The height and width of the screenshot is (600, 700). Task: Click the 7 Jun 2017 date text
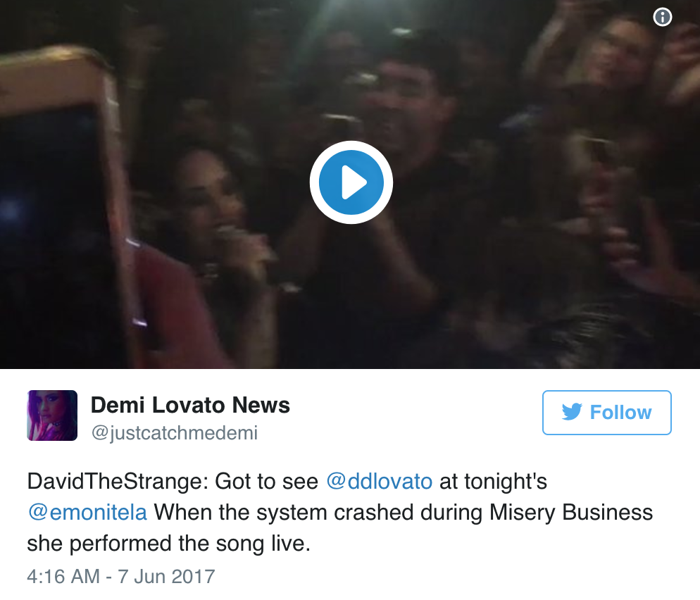(167, 577)
